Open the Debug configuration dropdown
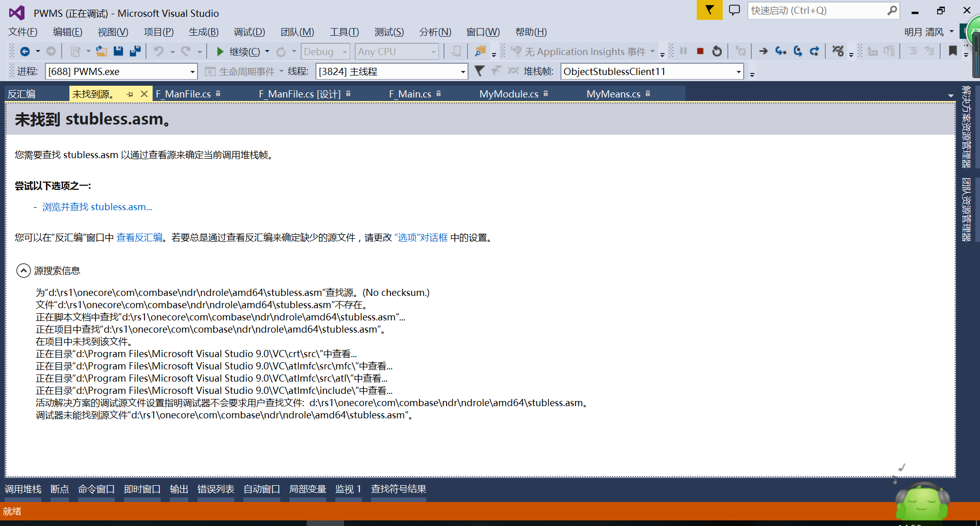 point(345,52)
